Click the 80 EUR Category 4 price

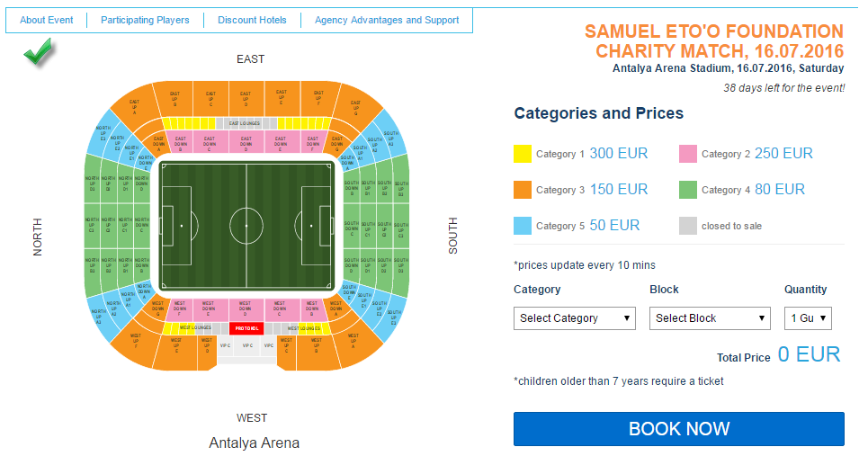[x=780, y=189]
